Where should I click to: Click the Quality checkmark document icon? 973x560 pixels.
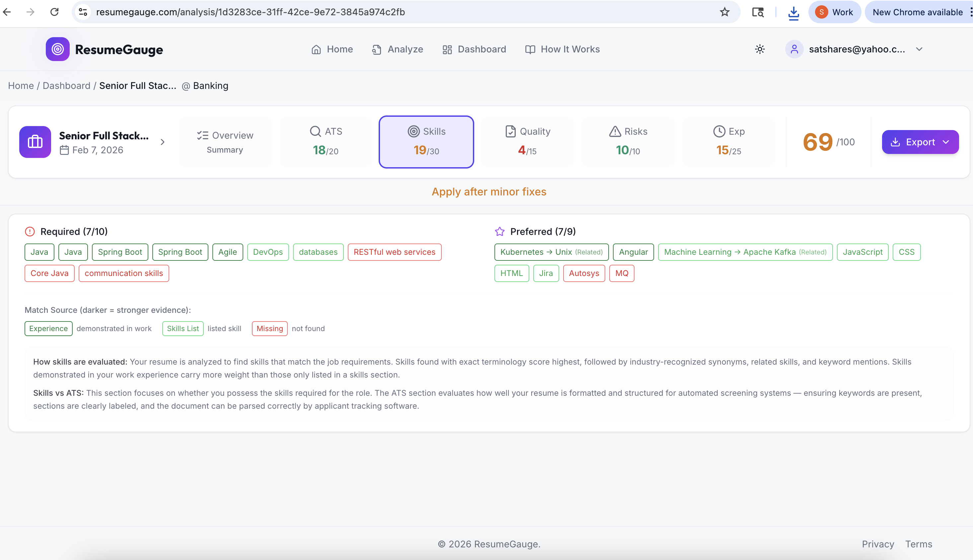coord(509,131)
